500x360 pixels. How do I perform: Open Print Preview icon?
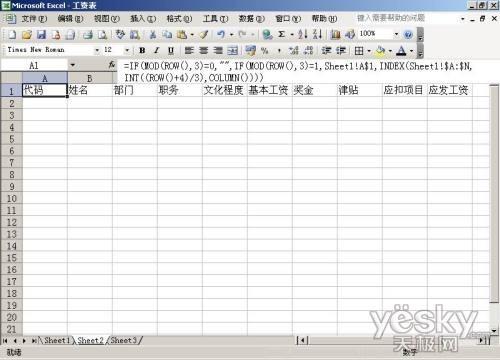click(102, 34)
